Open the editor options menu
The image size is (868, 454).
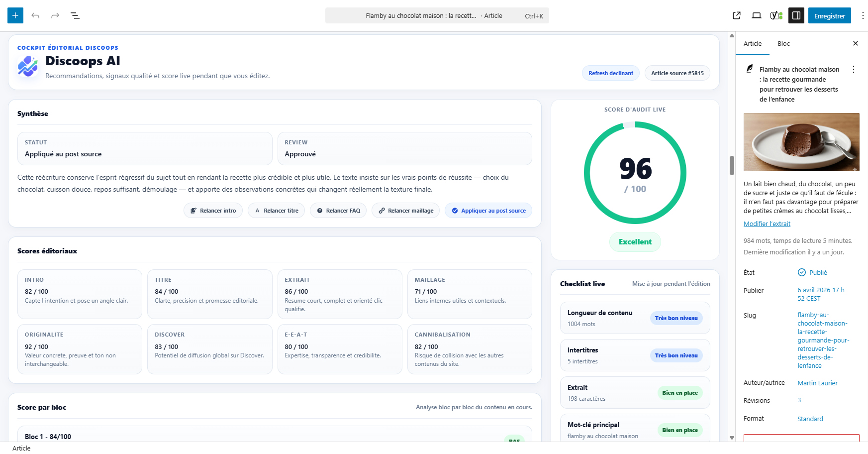(863, 15)
